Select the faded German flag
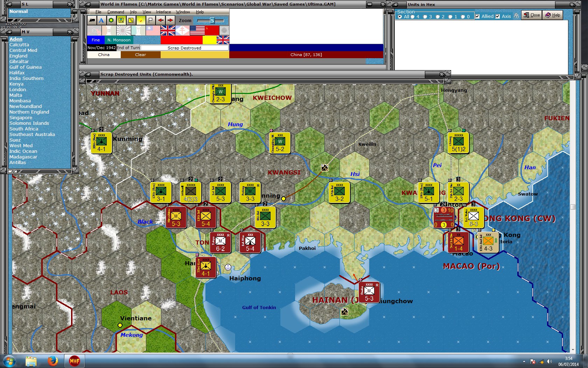588x368 pixels. pos(94,30)
